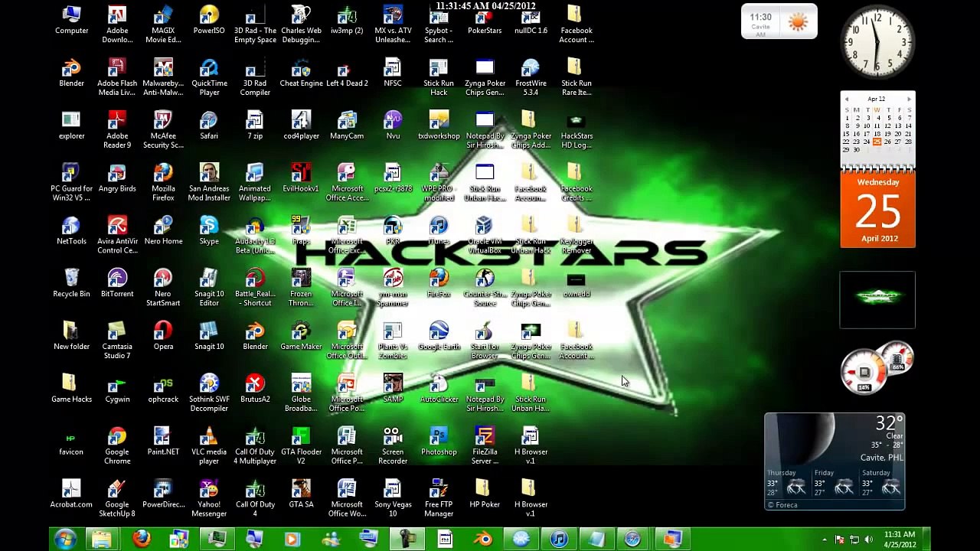Open the Windows Start menu
This screenshot has width=980, height=551.
pos(65,539)
